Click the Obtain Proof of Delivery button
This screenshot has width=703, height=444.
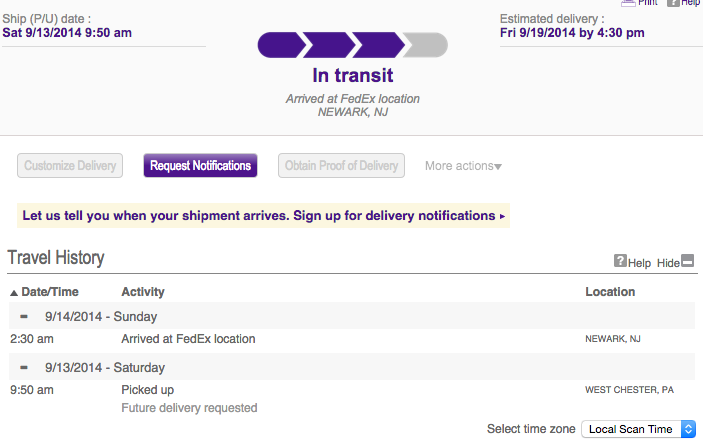coord(341,166)
